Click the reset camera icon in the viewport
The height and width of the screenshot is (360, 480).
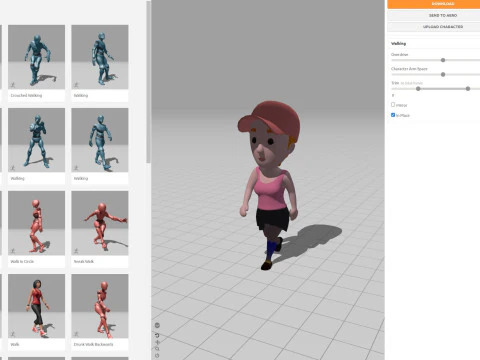click(157, 356)
